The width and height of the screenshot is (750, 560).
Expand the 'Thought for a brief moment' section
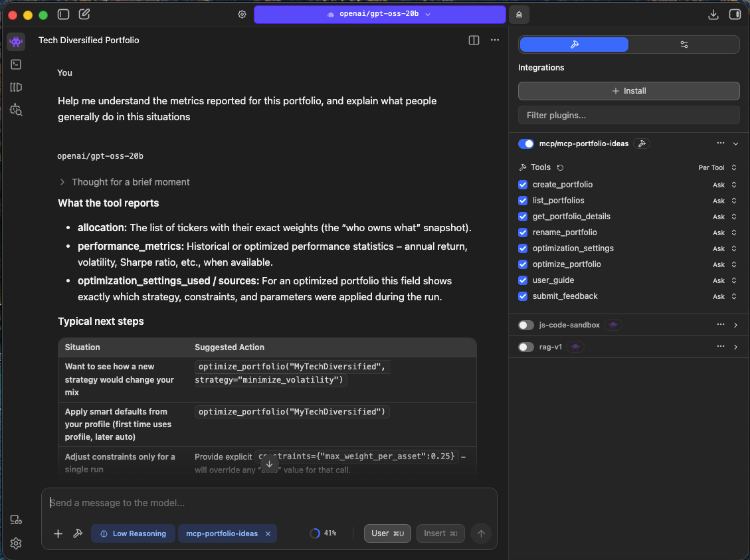coord(125,182)
